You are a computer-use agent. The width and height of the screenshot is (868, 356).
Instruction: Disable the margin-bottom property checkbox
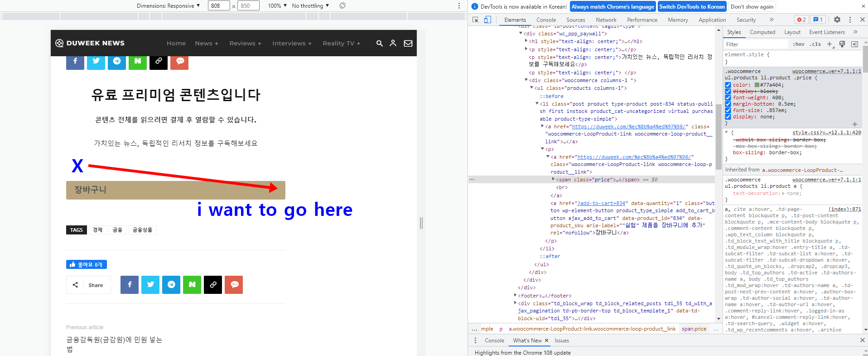point(728,104)
